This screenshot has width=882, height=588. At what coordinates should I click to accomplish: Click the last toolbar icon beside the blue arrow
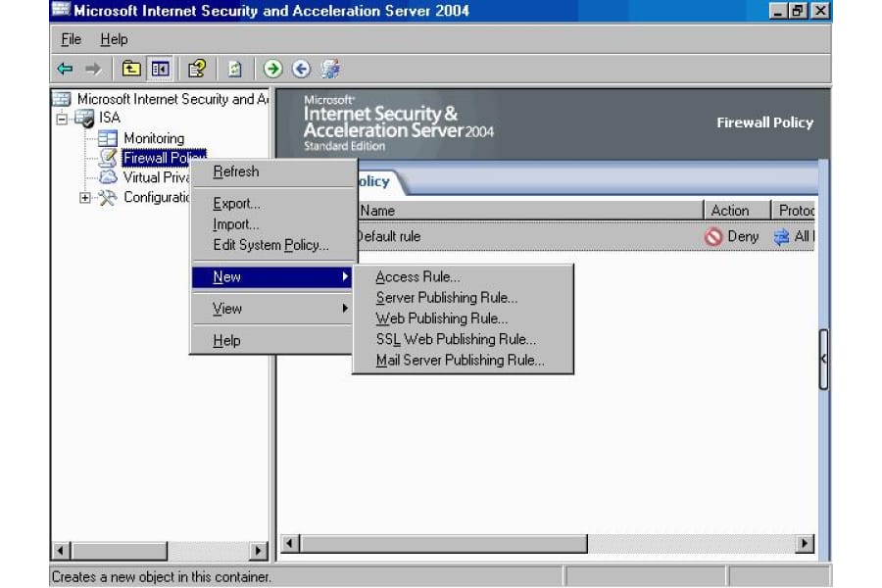[x=330, y=69]
